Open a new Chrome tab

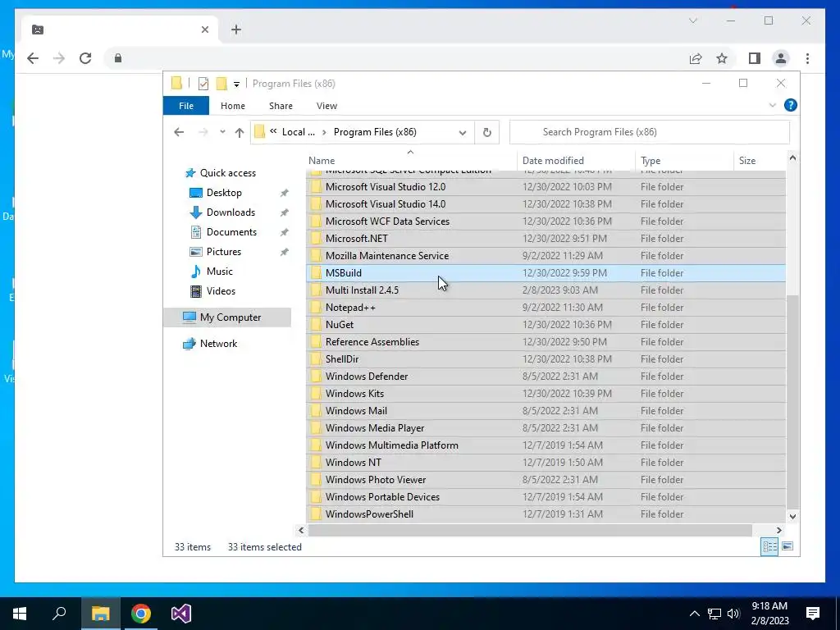pos(236,30)
